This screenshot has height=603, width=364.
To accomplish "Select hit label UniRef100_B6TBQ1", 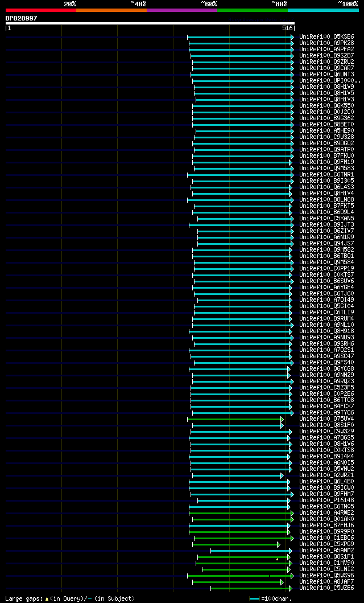I will 327,256.
